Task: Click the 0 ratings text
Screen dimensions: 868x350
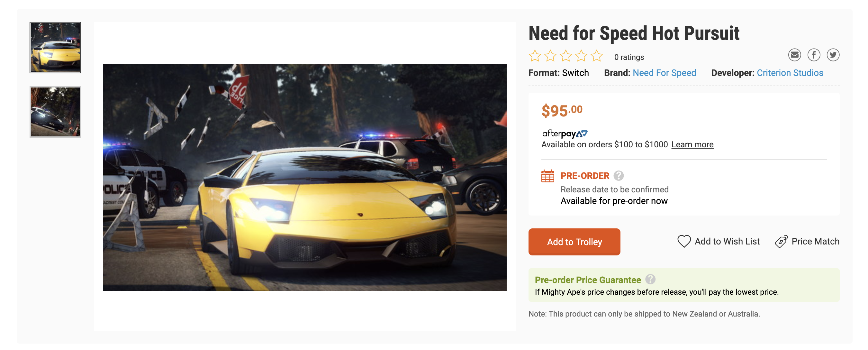Action: pos(629,57)
